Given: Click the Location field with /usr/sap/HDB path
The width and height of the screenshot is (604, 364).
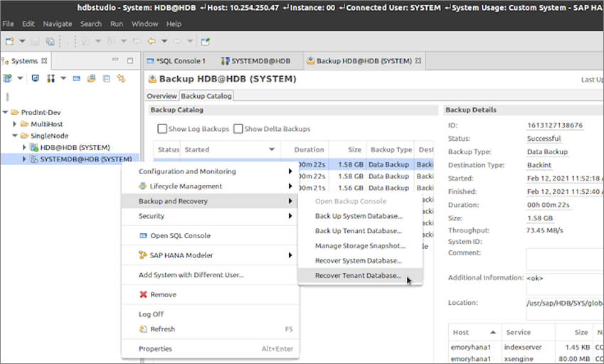Looking at the screenshot, I should [565, 309].
